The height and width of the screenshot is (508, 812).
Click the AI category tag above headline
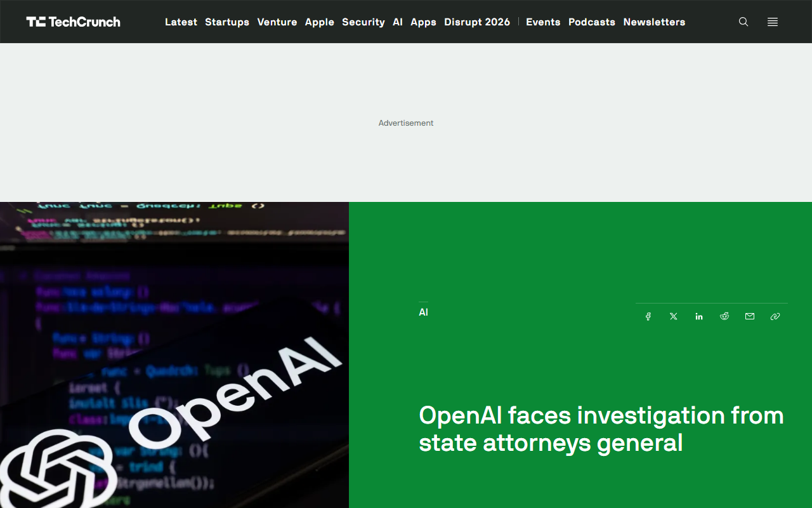coord(423,312)
